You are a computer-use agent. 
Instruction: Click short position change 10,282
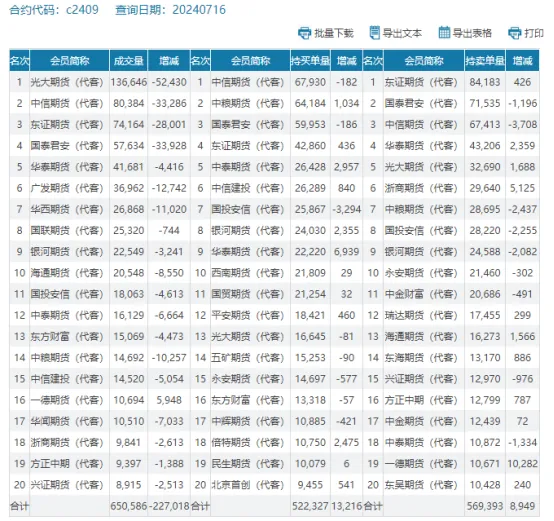[x=523, y=463]
